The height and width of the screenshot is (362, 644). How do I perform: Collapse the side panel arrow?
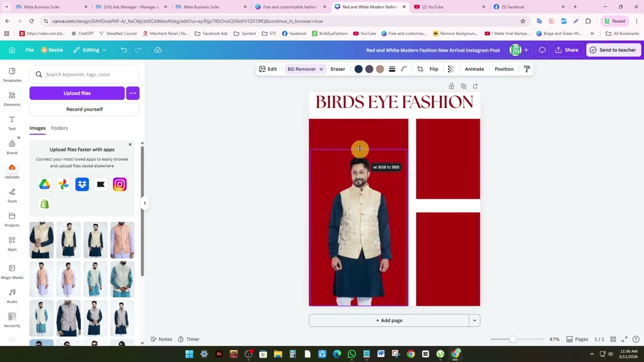[145, 203]
